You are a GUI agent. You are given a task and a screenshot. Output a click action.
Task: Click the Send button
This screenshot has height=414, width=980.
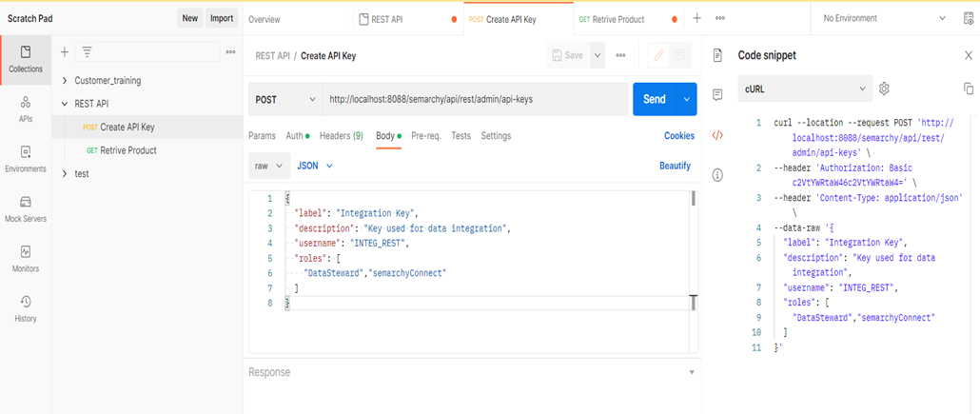(x=655, y=99)
